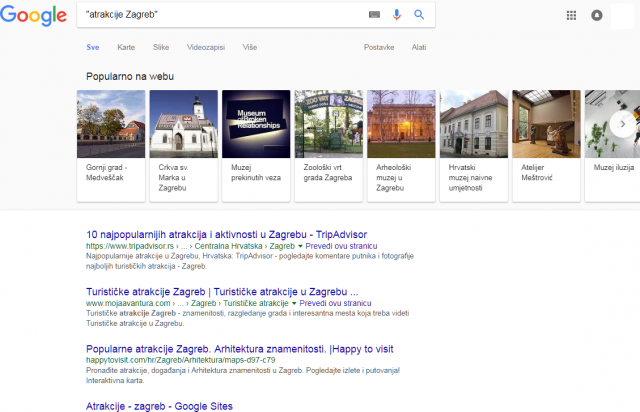Image resolution: width=640 pixels, height=412 pixels.
Task: Open the Postavke settings menu
Action: click(377, 46)
